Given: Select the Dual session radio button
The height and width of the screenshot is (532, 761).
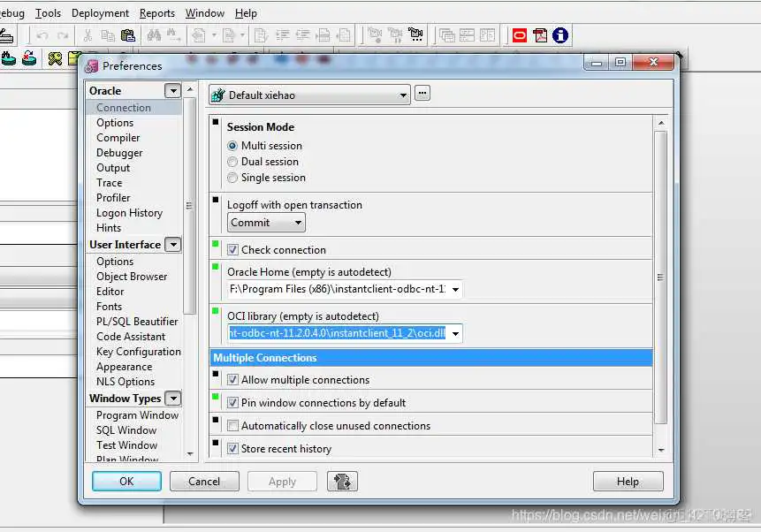Looking at the screenshot, I should (x=233, y=162).
